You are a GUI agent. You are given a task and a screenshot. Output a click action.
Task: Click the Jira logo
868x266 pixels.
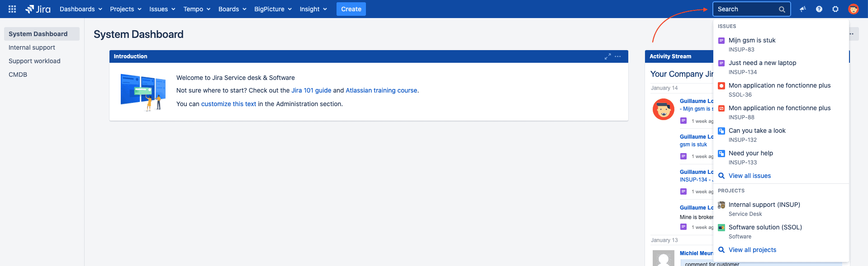pyautogui.click(x=38, y=9)
